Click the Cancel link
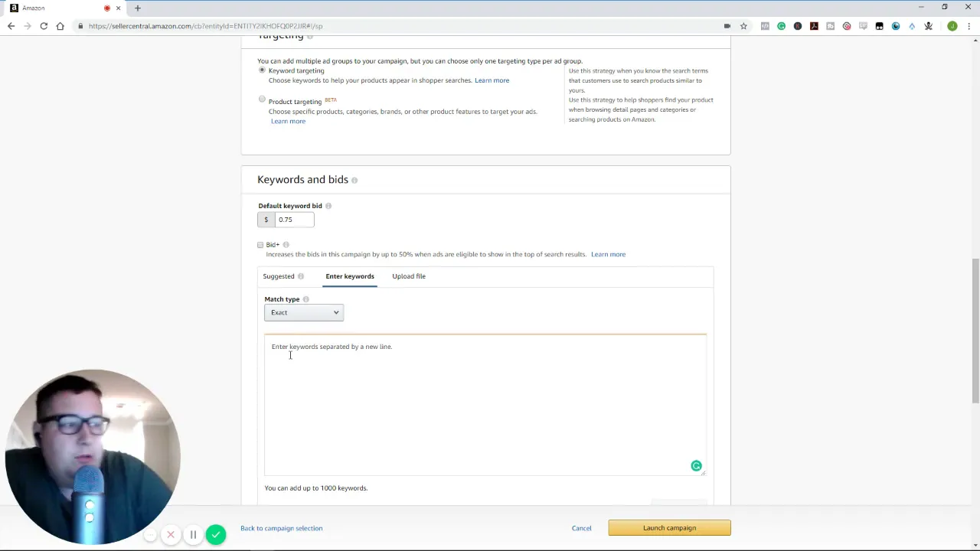The height and width of the screenshot is (551, 980). click(581, 528)
